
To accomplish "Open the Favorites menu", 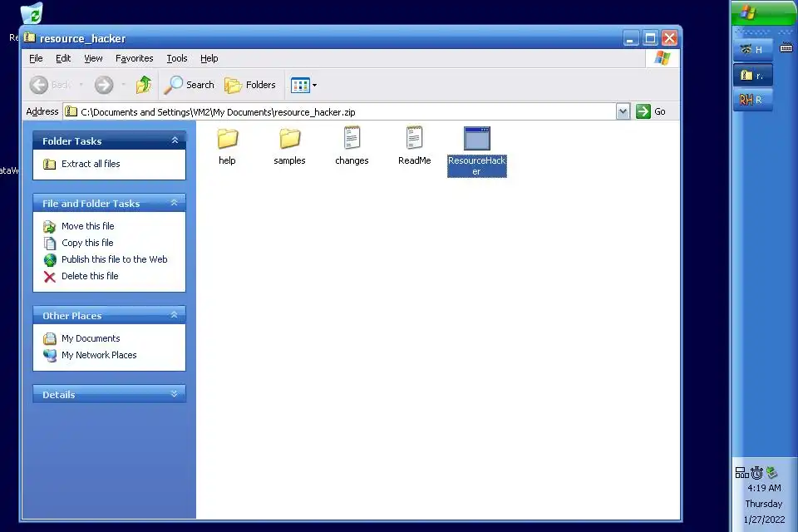I will 135,58.
